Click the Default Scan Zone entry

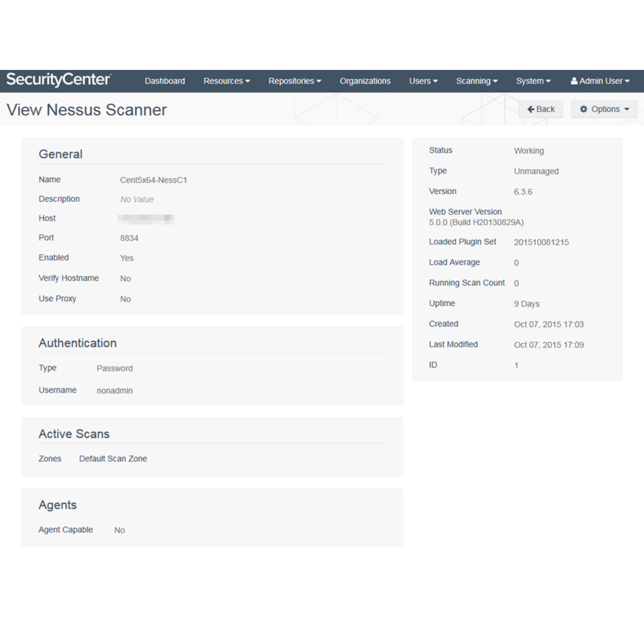pos(113,458)
